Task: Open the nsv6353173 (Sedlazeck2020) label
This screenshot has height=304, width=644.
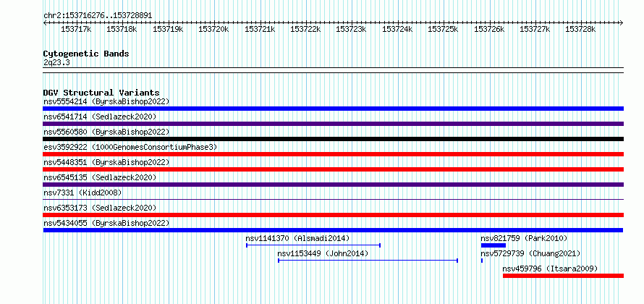Action: (x=100, y=208)
